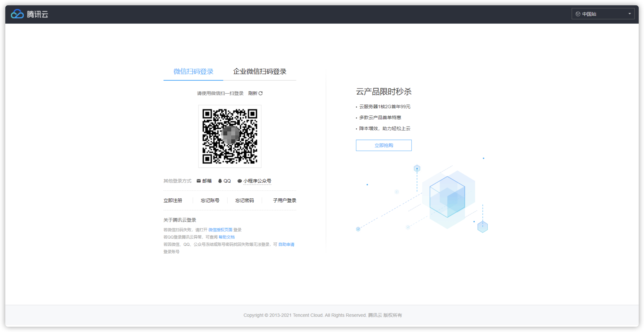
Task: Open the 帮助文档 link
Action: click(x=227, y=237)
